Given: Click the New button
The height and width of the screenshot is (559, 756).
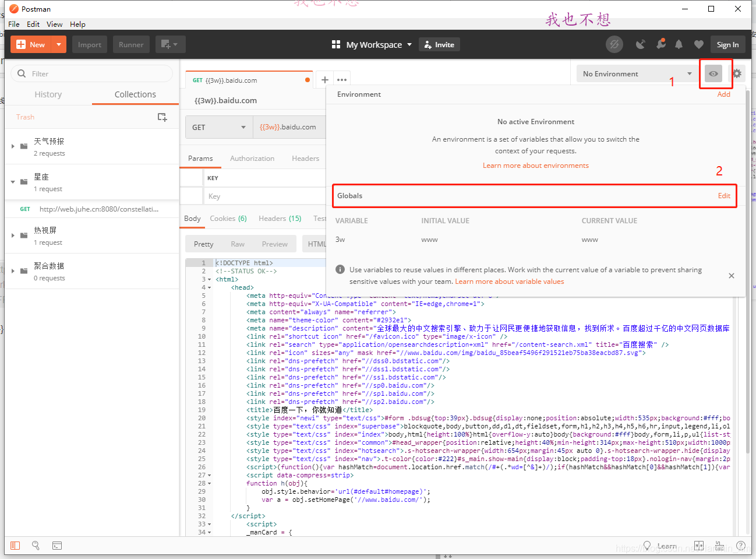Looking at the screenshot, I should (31, 44).
